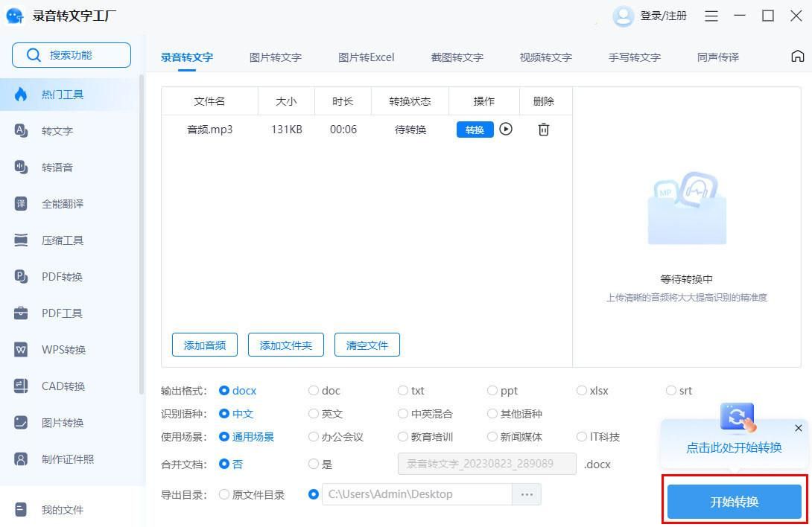
Task: Choose 原文件目录 as export directory
Action: (223, 494)
